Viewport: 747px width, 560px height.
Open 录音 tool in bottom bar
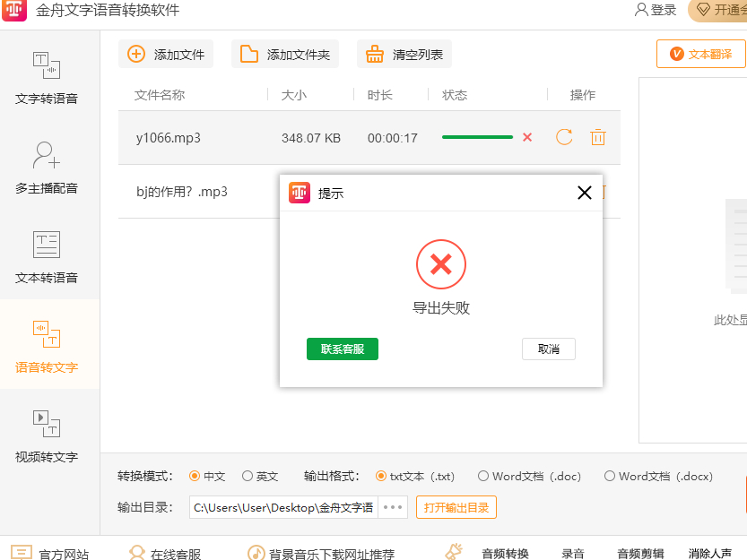(x=573, y=554)
